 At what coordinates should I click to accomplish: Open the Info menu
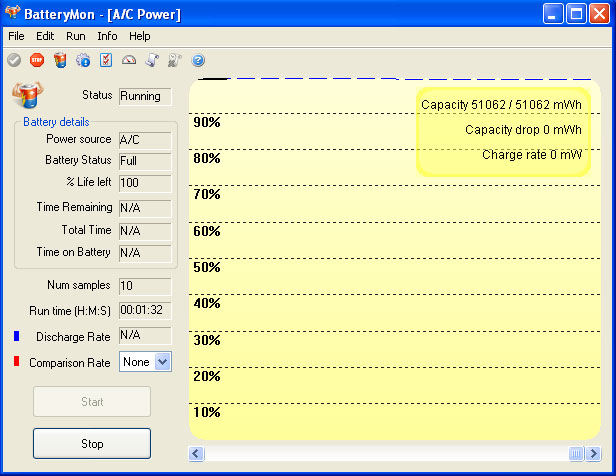107,36
